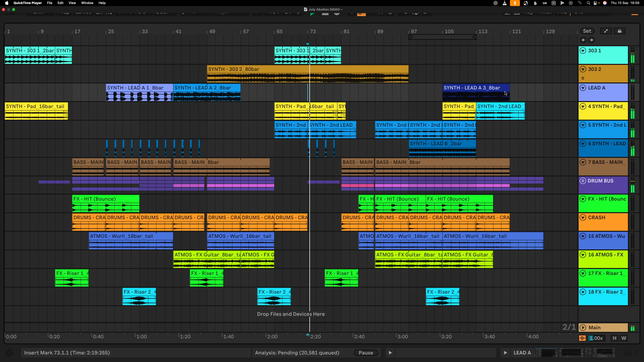Screen dimensions: 644x362
Task: Unfold the 17 FX - Riser 1 track
Action: [583, 273]
